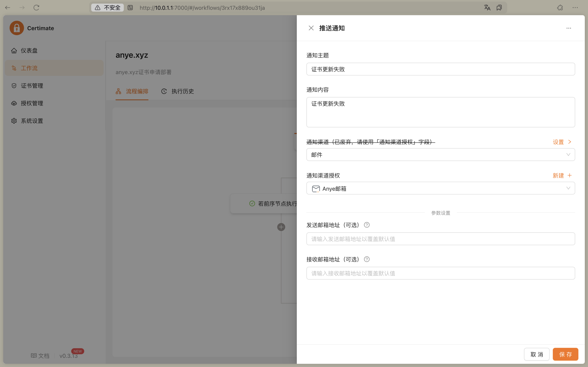Click help icon beside 发送邮箱地址
This screenshot has height=367, width=588.
click(367, 225)
